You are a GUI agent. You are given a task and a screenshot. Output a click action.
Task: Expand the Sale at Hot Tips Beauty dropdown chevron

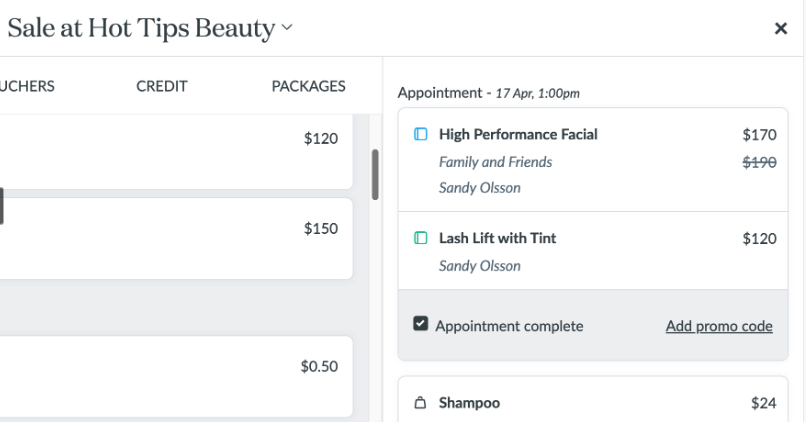(x=287, y=28)
